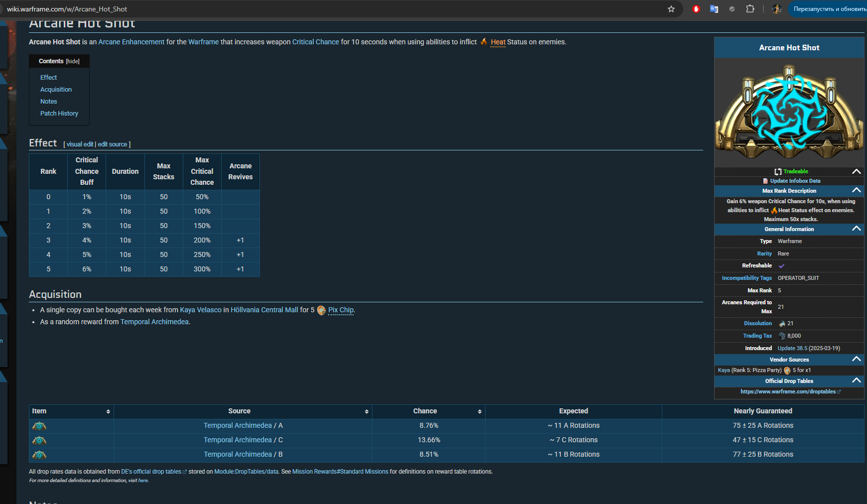Open Temporal Archimedea link in the / B row
867x504 pixels.
tap(238, 454)
